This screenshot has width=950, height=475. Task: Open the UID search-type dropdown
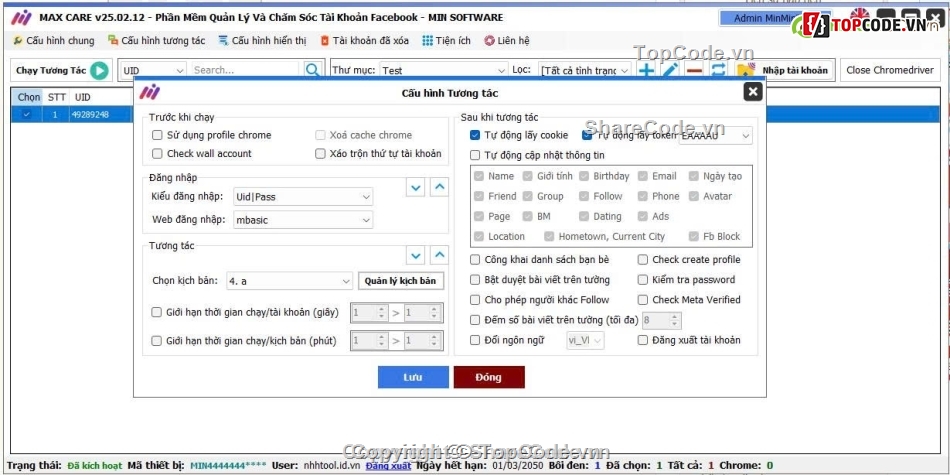pos(153,70)
